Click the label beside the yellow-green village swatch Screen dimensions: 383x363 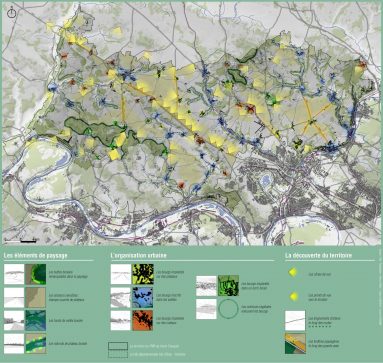coord(170,274)
